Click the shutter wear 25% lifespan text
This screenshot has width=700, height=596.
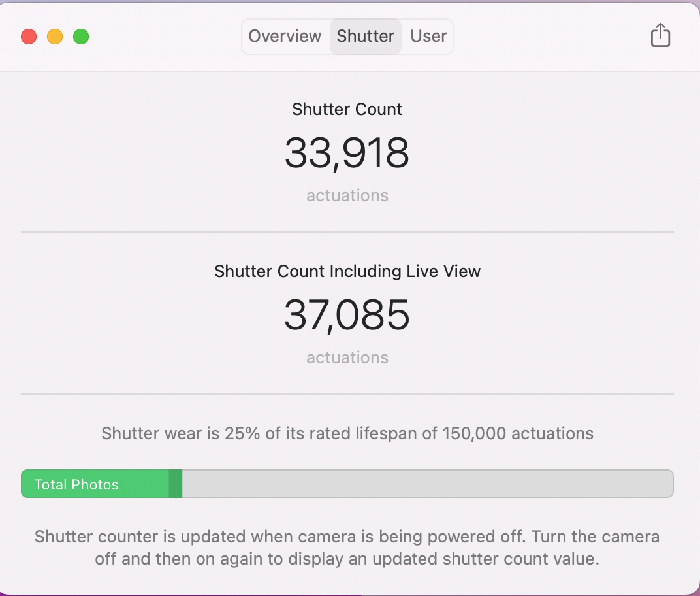point(347,433)
